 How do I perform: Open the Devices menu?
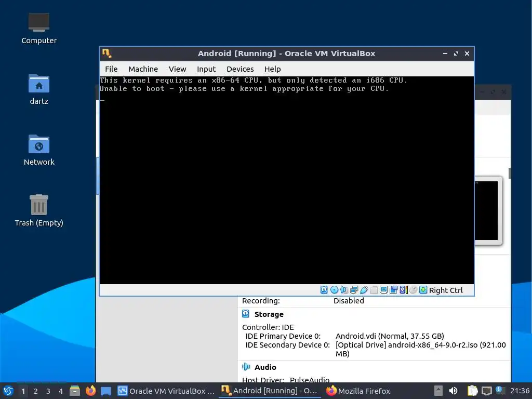(240, 69)
